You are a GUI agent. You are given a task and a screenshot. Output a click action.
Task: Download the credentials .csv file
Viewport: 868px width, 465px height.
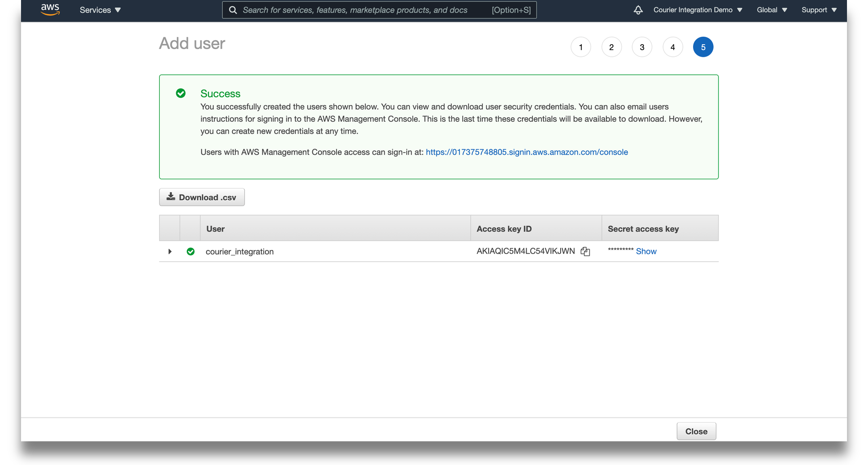click(202, 197)
